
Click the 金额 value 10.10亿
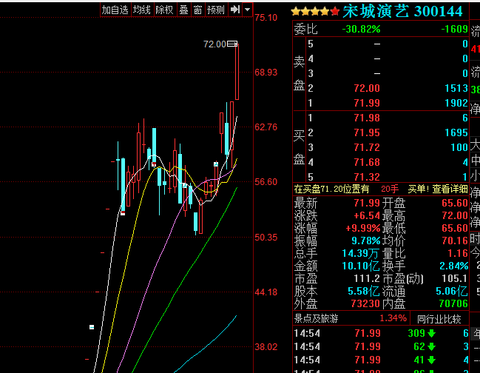[361, 266]
